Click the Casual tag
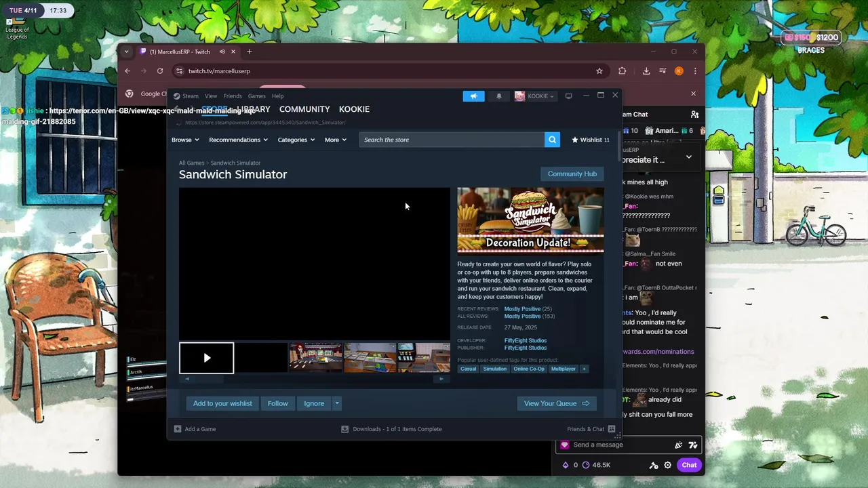The image size is (868, 488). (469, 369)
